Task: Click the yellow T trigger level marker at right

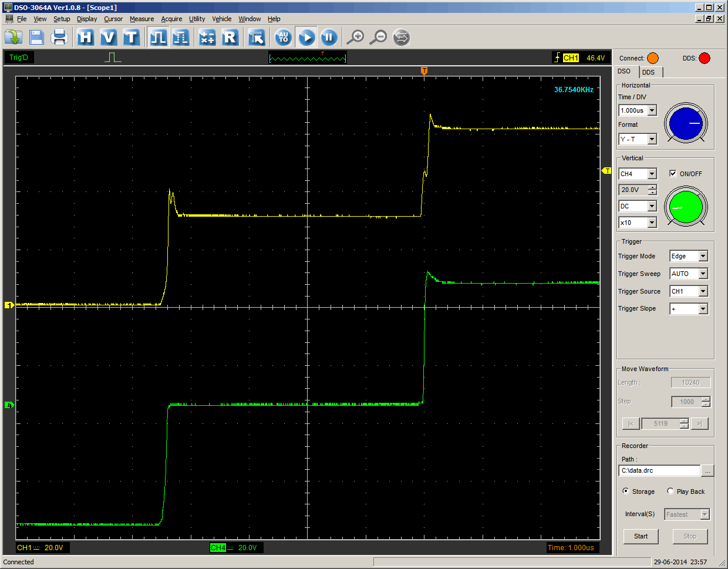Action: point(606,171)
